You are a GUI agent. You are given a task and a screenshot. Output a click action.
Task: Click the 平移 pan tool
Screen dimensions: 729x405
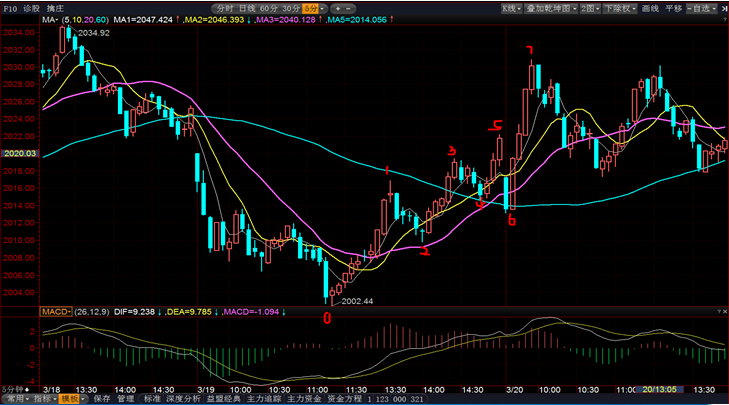[673, 8]
